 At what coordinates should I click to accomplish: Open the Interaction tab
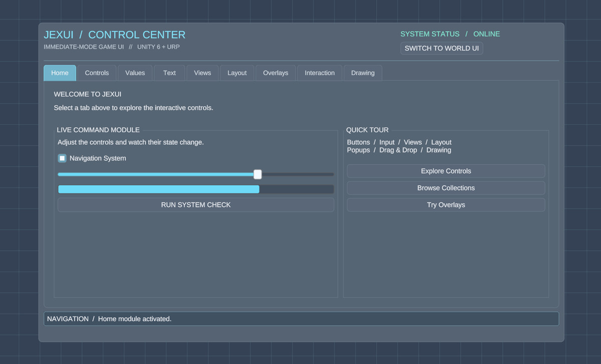pyautogui.click(x=320, y=73)
